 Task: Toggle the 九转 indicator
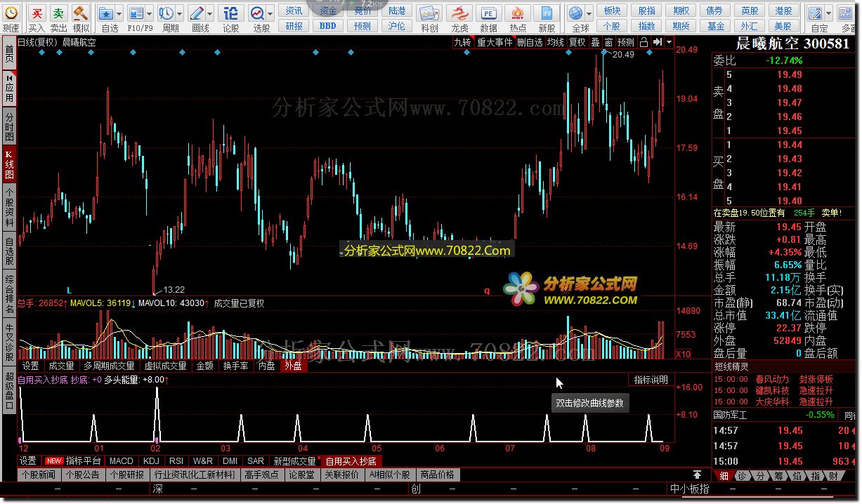coord(462,42)
